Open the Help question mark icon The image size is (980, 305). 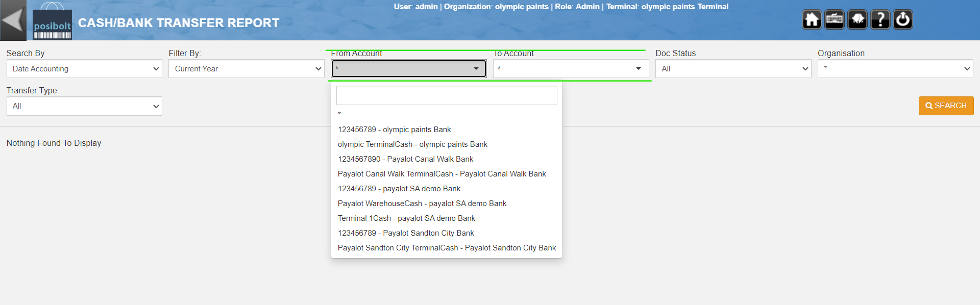pos(880,20)
